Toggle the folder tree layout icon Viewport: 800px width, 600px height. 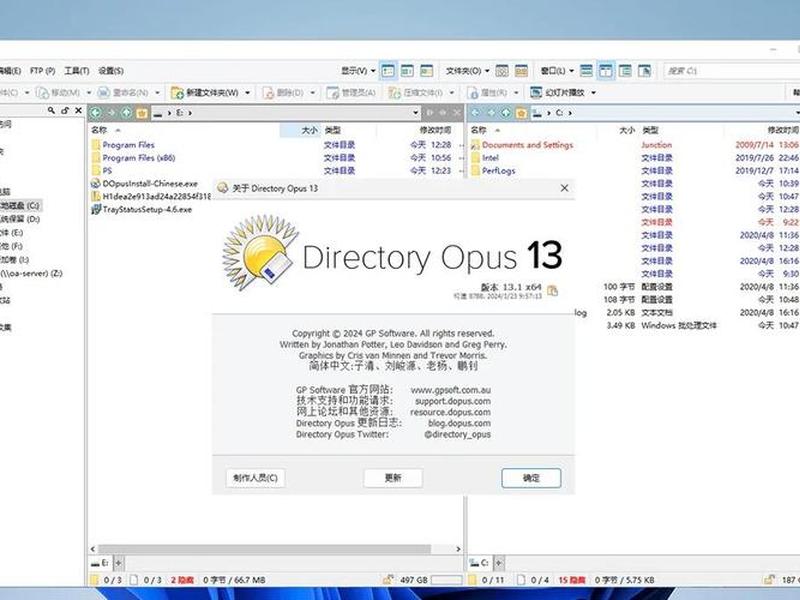click(x=625, y=71)
